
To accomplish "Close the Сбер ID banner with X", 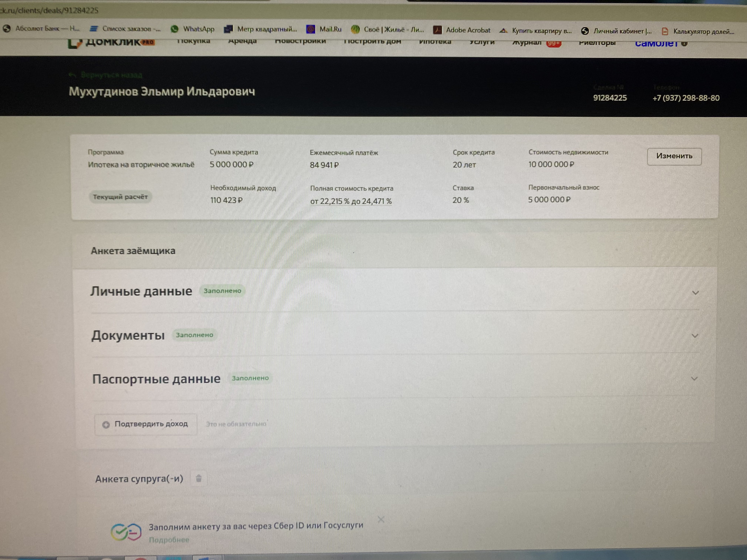I will pyautogui.click(x=381, y=520).
